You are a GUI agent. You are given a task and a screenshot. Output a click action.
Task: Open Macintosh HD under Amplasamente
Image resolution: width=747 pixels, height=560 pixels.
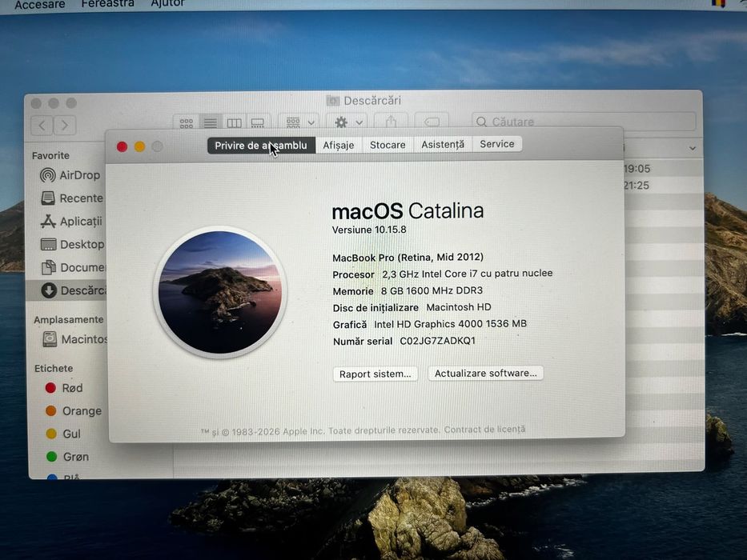(74, 339)
